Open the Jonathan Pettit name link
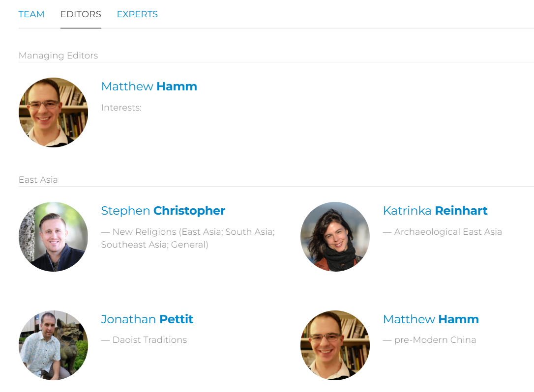This screenshot has height=392, width=534. pyautogui.click(x=147, y=319)
